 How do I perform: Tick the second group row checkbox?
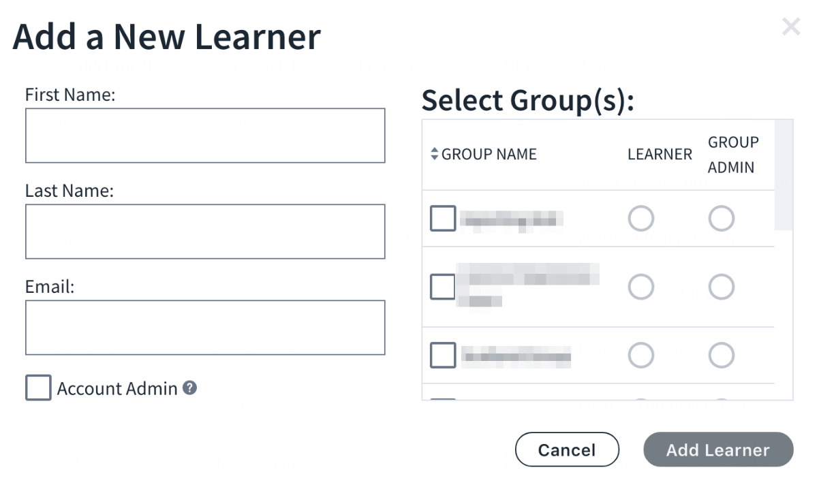click(x=443, y=287)
